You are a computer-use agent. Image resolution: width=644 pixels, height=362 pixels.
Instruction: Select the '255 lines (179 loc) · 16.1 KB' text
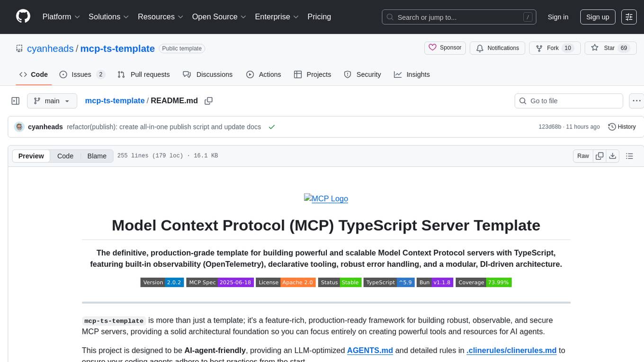pos(168,156)
